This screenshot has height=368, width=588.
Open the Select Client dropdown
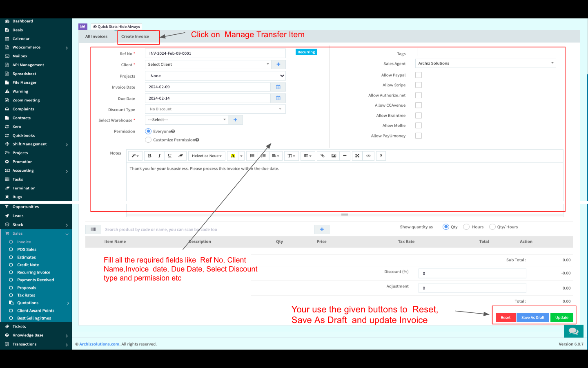pyautogui.click(x=208, y=64)
